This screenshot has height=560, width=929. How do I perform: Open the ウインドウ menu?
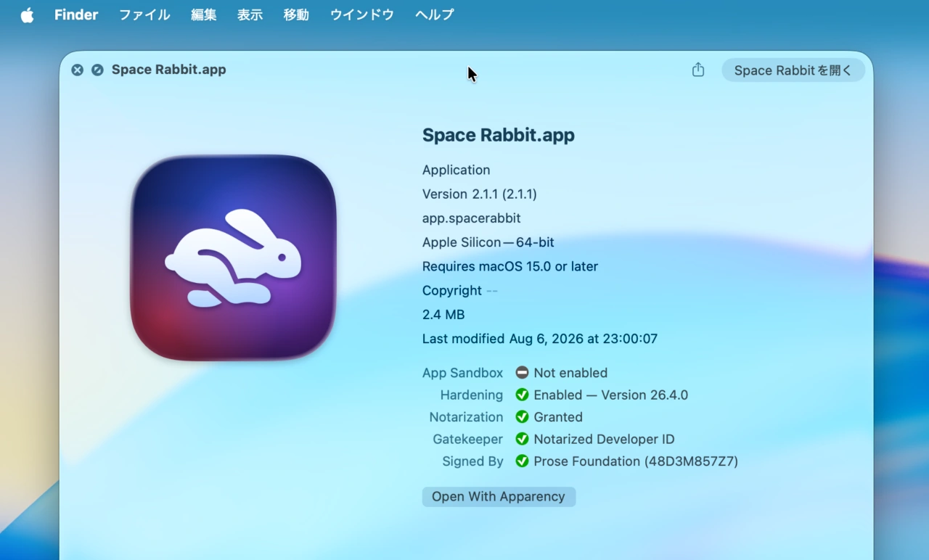[x=362, y=15]
